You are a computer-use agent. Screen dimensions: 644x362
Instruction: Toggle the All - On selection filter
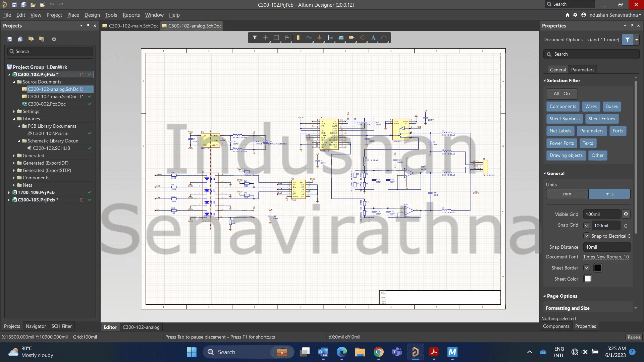tap(562, 94)
